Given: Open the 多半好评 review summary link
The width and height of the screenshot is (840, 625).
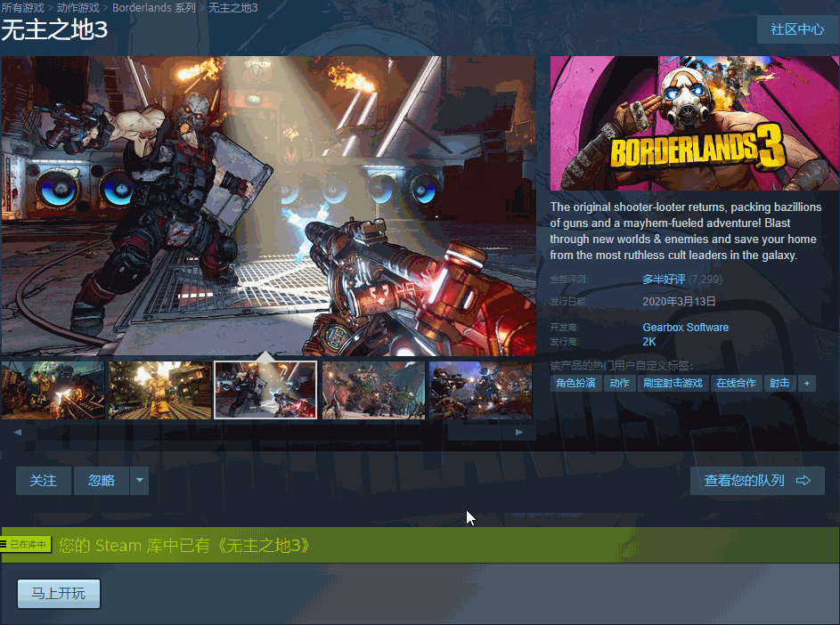Looking at the screenshot, I should click(664, 279).
